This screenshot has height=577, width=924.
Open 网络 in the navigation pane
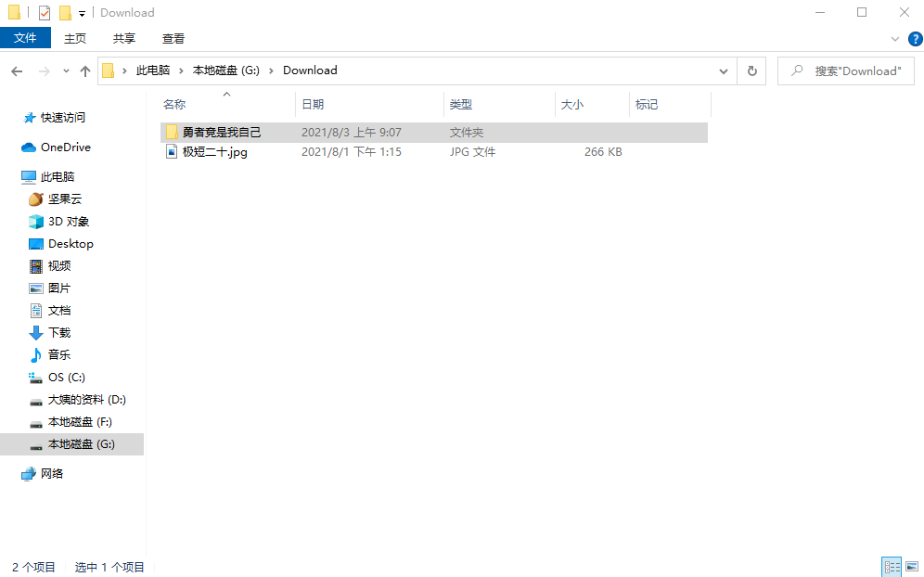(x=51, y=474)
